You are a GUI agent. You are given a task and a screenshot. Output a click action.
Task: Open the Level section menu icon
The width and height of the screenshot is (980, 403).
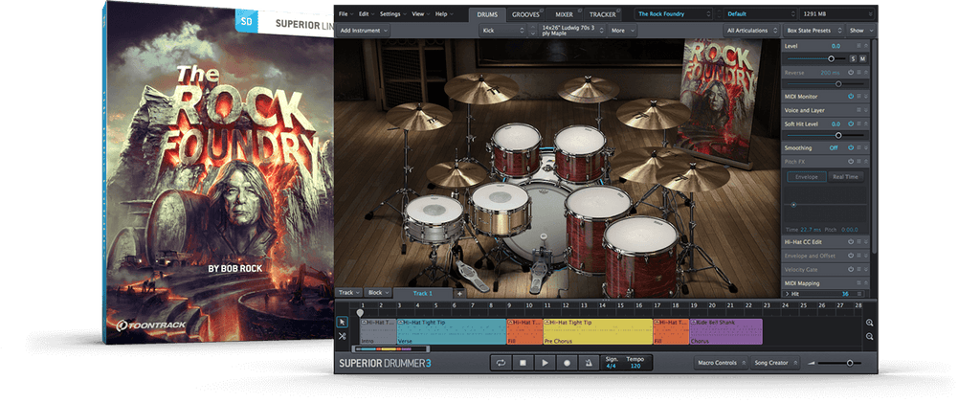[858, 46]
